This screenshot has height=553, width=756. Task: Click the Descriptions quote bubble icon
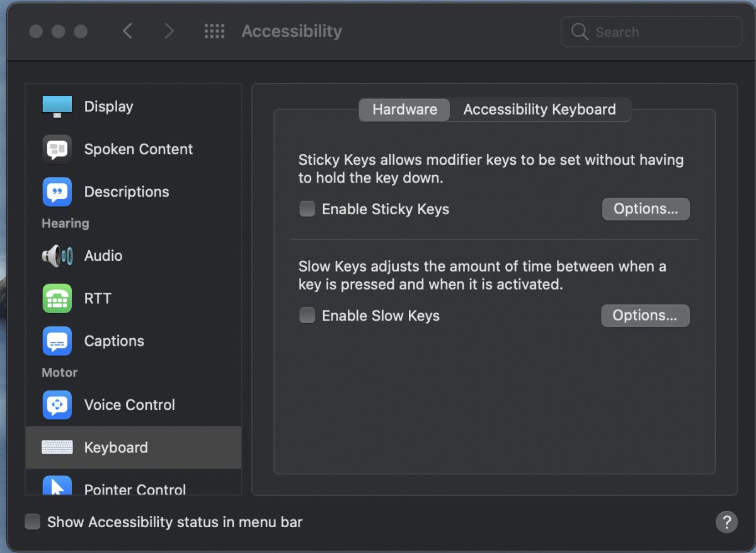[57, 192]
